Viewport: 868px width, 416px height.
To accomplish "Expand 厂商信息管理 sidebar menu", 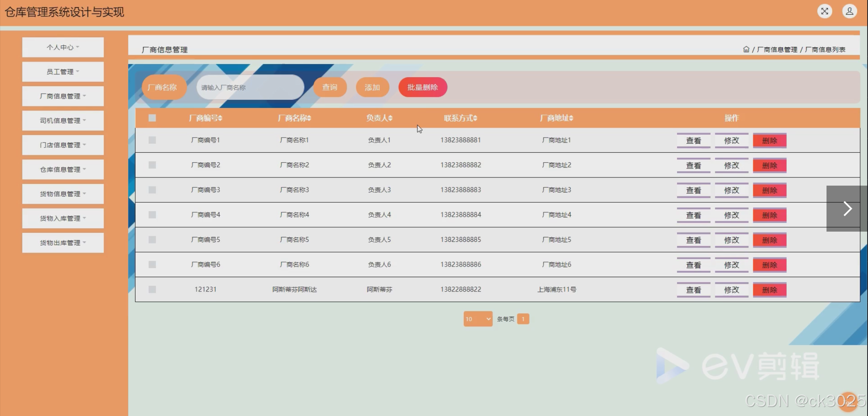I will pyautogui.click(x=63, y=96).
